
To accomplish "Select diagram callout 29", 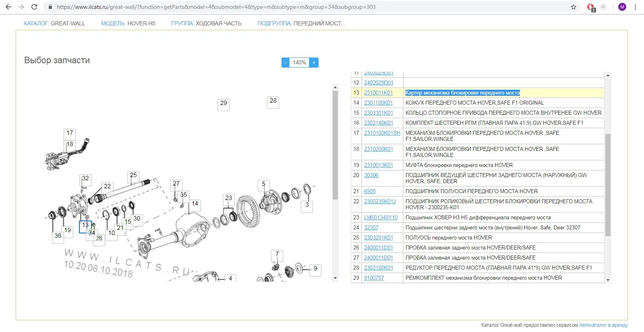I will (224, 105).
